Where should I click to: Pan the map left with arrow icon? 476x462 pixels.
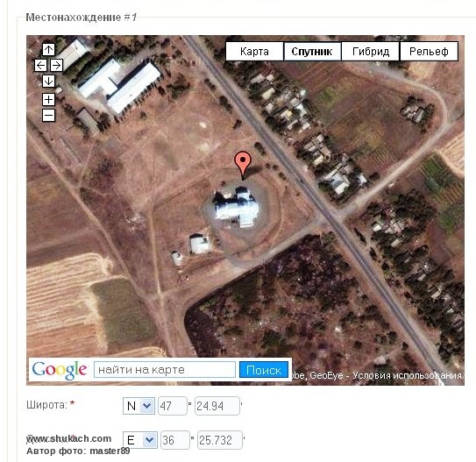click(40, 65)
